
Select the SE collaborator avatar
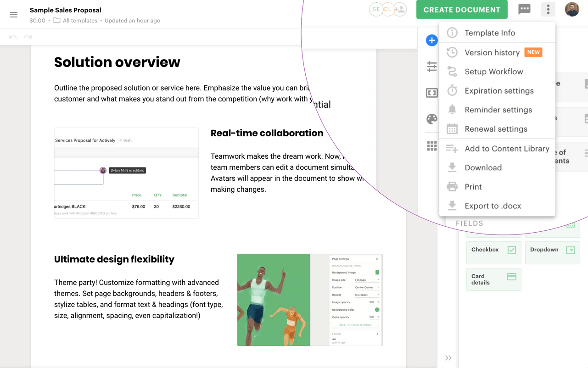(x=376, y=9)
